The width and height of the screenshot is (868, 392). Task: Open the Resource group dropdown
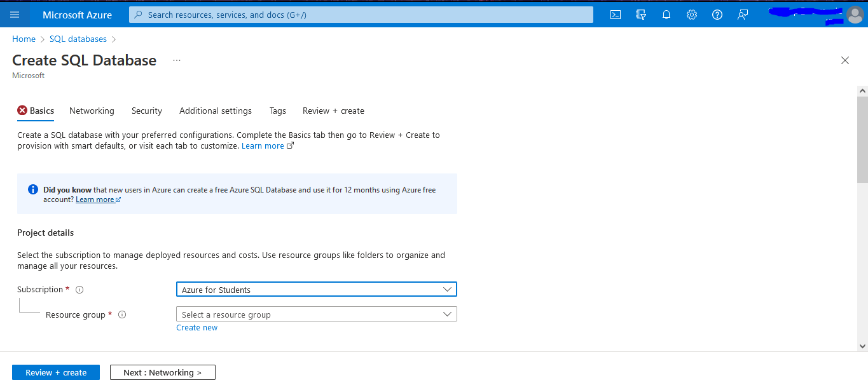pos(316,314)
